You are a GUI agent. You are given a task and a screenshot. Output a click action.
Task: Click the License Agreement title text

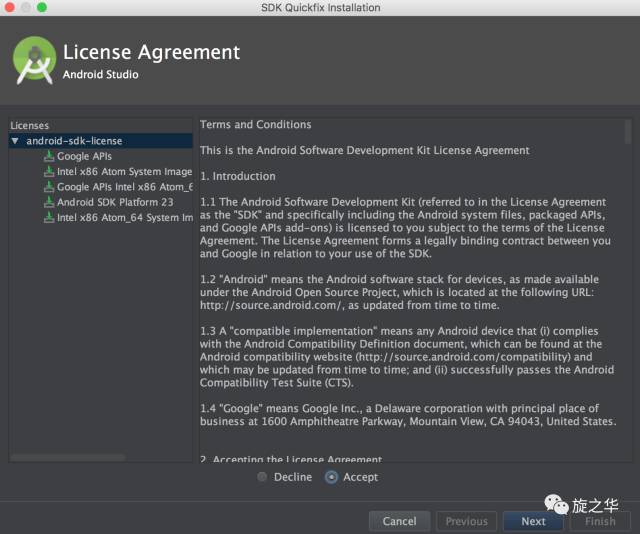coord(151,53)
